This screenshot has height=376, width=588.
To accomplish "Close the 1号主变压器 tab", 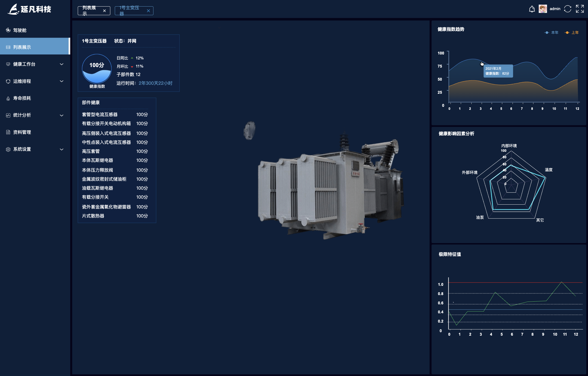I will click(148, 11).
